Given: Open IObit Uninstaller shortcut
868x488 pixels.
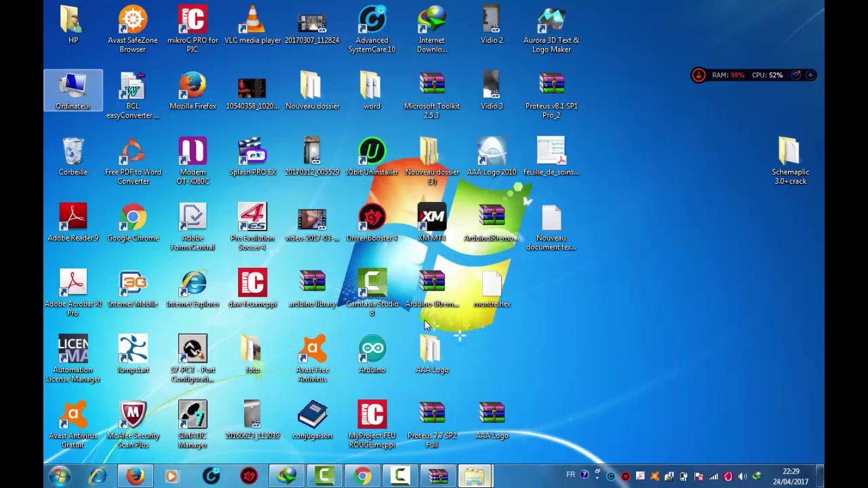Looking at the screenshot, I should coord(372,157).
